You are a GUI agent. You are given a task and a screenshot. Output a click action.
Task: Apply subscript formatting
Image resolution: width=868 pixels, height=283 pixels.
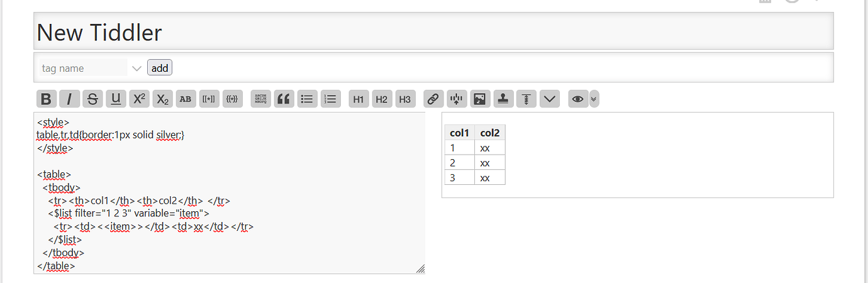[163, 99]
